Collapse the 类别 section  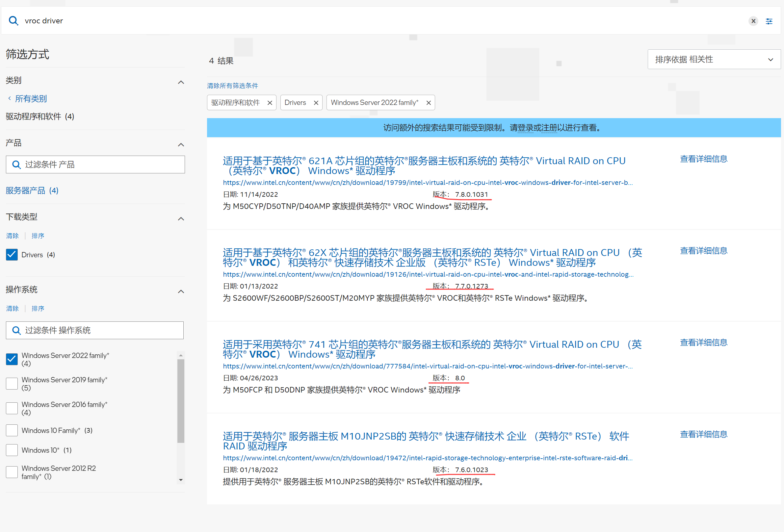coord(181,82)
